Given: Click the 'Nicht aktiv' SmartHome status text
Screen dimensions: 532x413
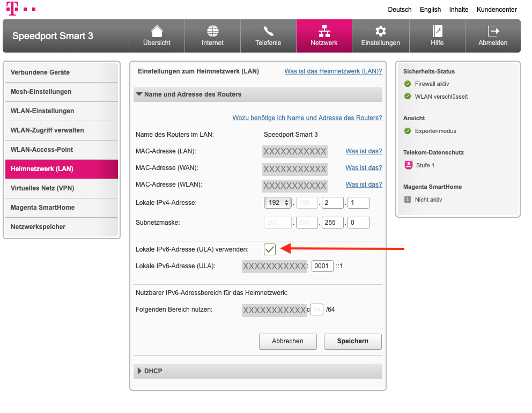Looking at the screenshot, I should (x=428, y=200).
